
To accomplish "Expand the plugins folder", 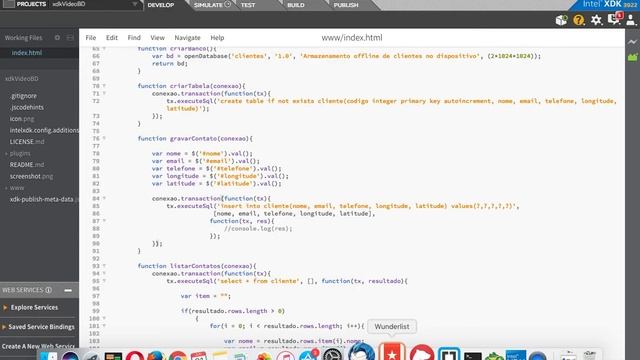I will [x=6, y=153].
